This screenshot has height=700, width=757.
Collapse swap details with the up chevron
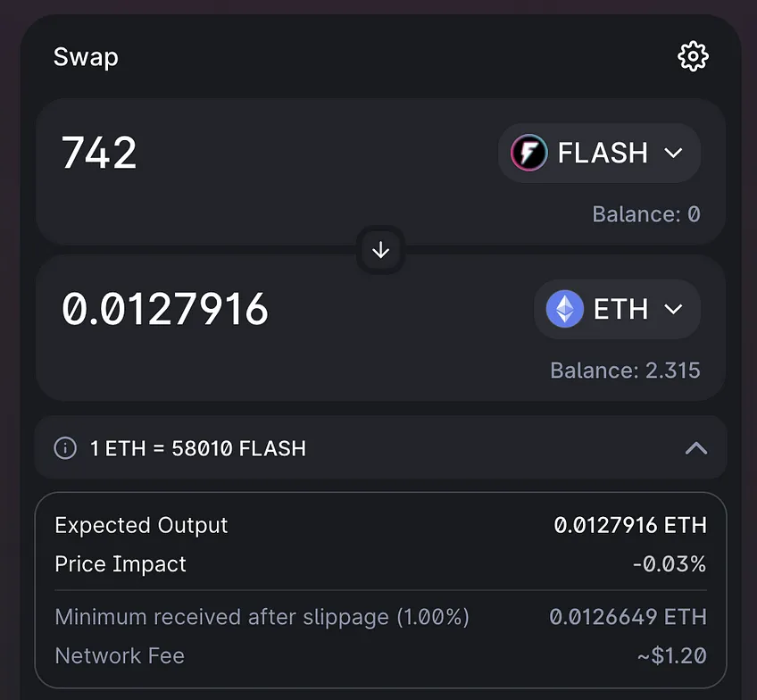pos(696,448)
